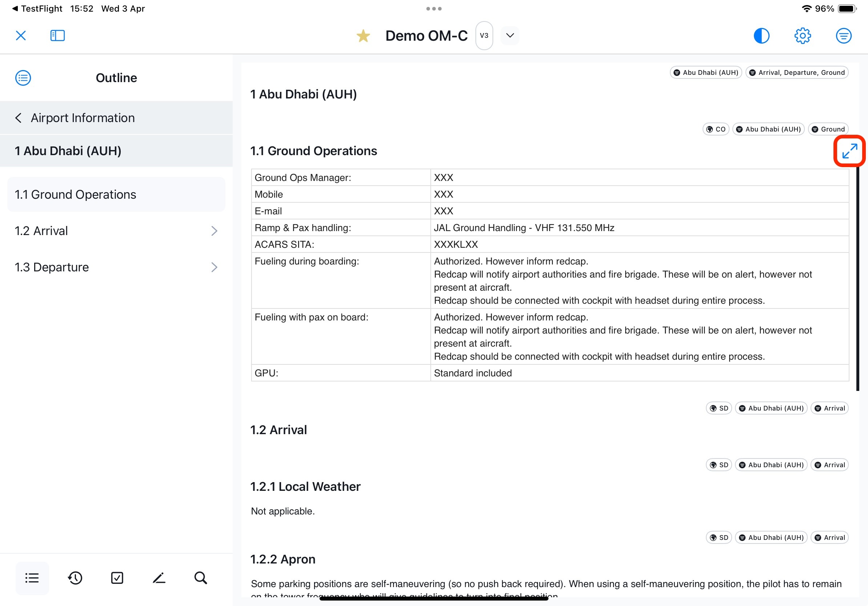Expand the 1.3 Departure outline item
The image size is (868, 606).
(x=214, y=267)
